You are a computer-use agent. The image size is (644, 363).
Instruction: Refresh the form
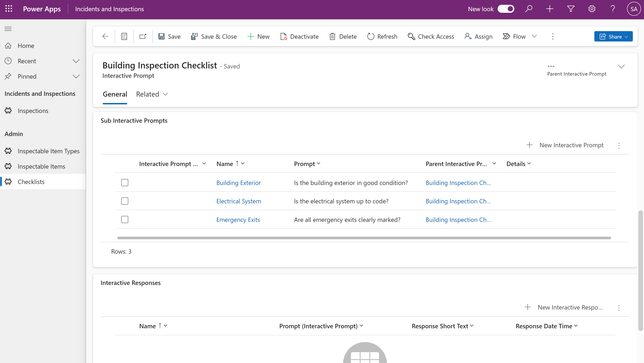[x=382, y=37]
